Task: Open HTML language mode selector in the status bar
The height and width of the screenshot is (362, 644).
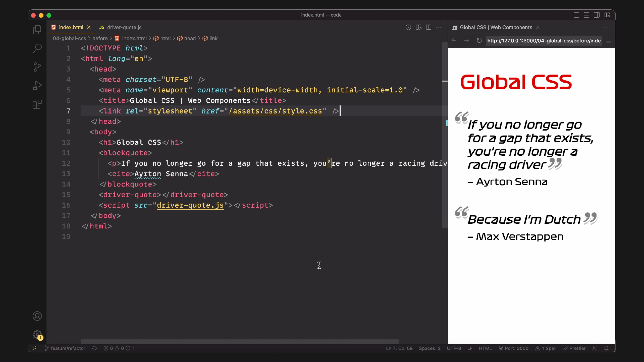Action: pyautogui.click(x=485, y=348)
